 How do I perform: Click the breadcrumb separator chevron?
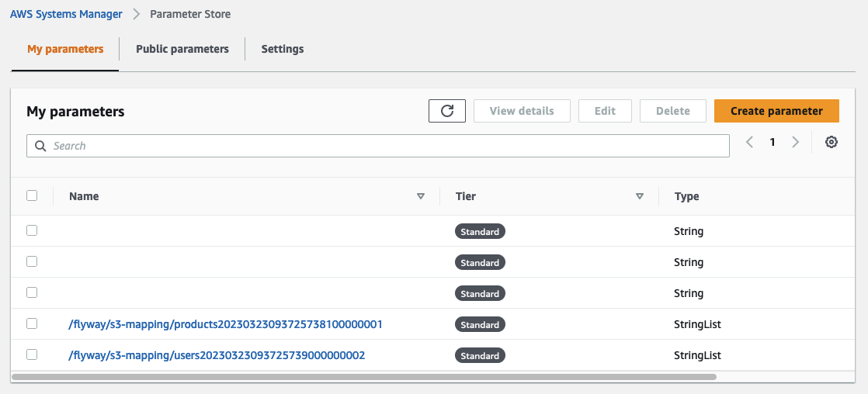point(136,14)
